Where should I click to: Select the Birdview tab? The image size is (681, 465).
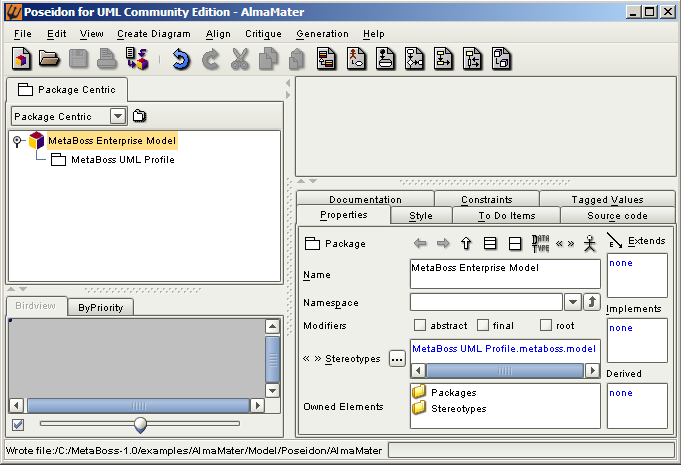36,305
